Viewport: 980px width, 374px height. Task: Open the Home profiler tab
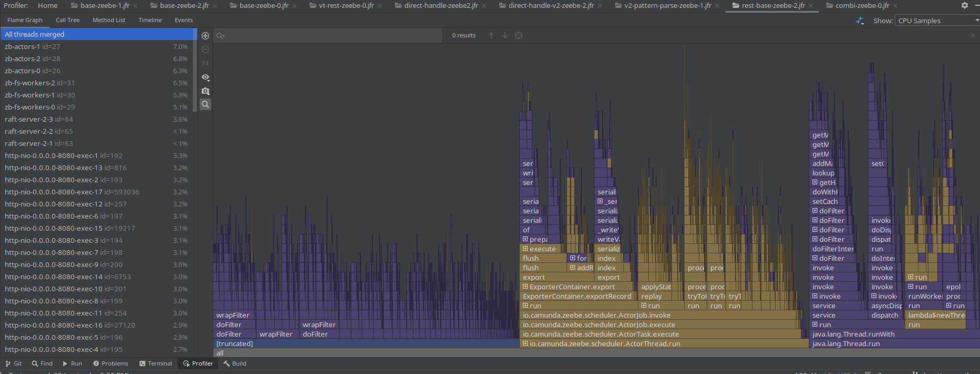point(47,5)
